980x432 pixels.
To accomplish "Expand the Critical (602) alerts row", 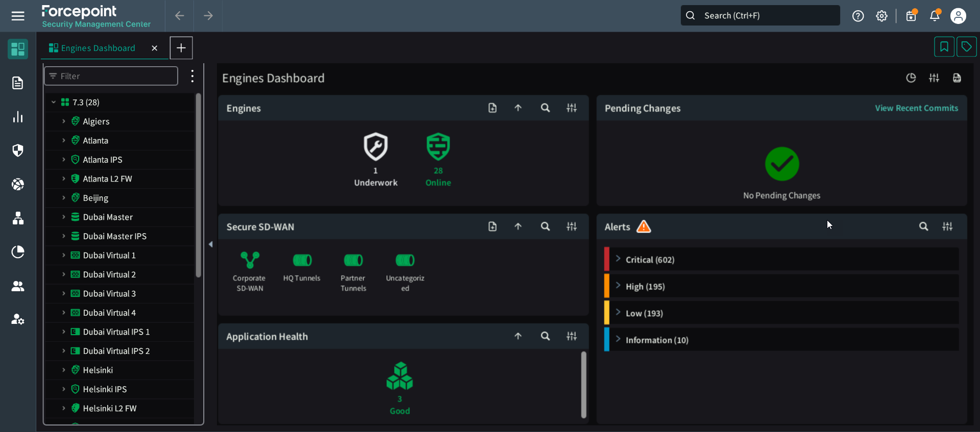I will [x=618, y=259].
